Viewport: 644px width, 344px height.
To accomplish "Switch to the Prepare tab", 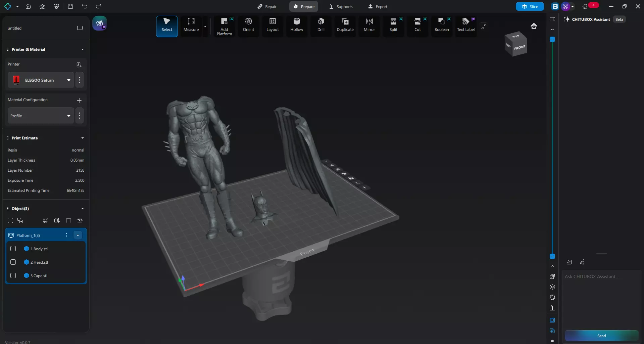I will pyautogui.click(x=304, y=6).
